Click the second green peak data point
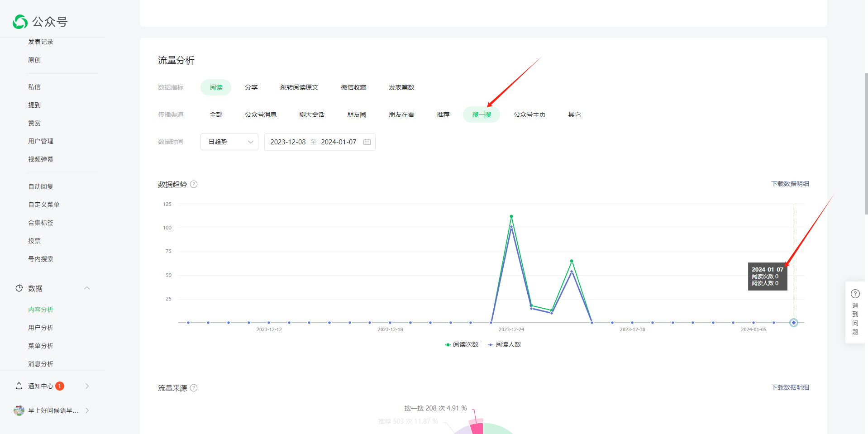The image size is (868, 434). tap(572, 261)
